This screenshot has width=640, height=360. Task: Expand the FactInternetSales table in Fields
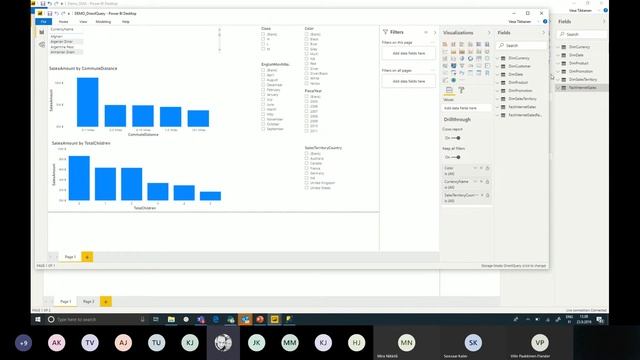(498, 107)
